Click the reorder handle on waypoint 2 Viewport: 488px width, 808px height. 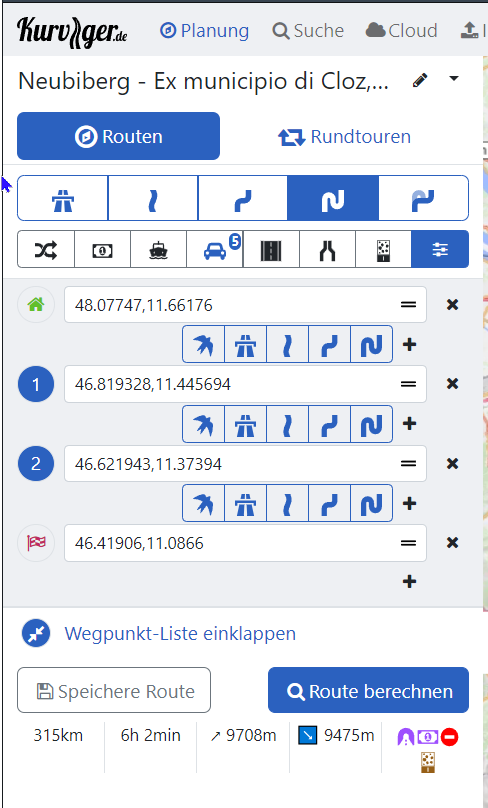coord(408,464)
